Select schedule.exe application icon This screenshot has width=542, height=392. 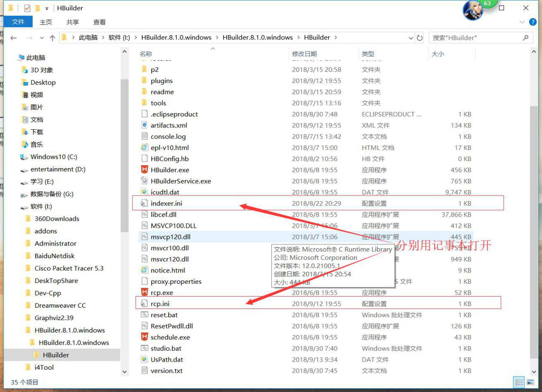click(144, 337)
